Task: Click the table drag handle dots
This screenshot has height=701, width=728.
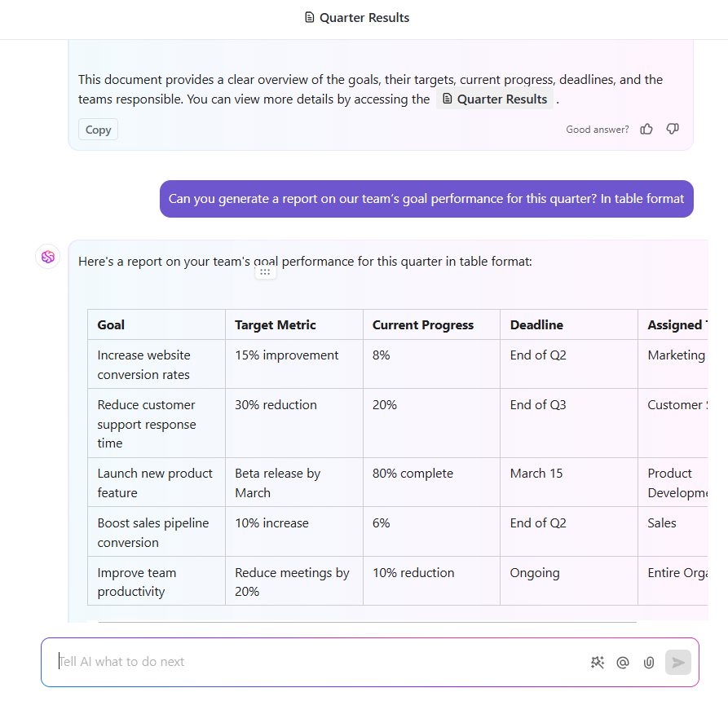Action: click(x=265, y=272)
